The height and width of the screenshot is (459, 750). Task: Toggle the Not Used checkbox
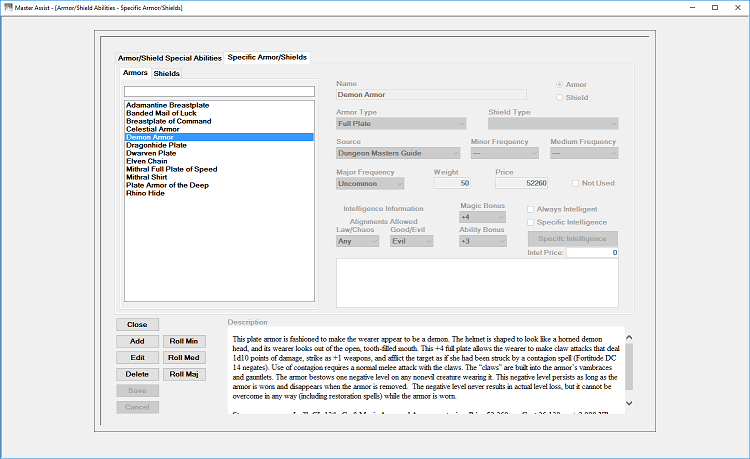tap(575, 183)
